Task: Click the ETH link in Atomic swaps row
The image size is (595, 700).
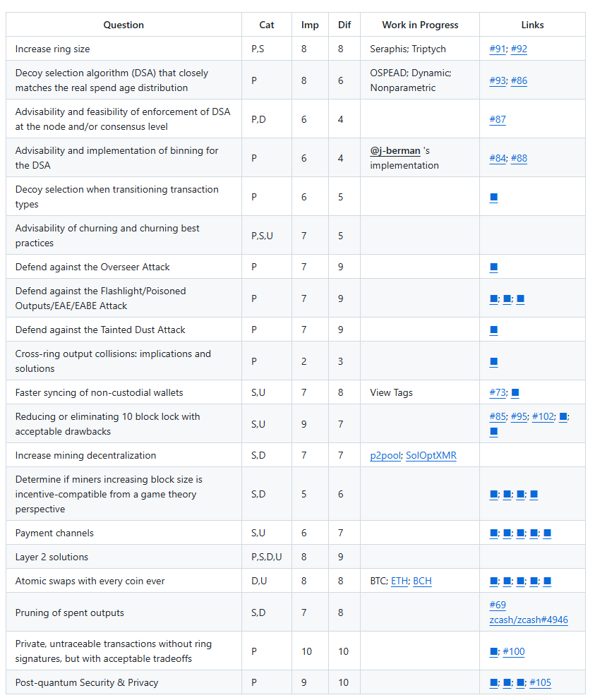Action: [x=399, y=581]
